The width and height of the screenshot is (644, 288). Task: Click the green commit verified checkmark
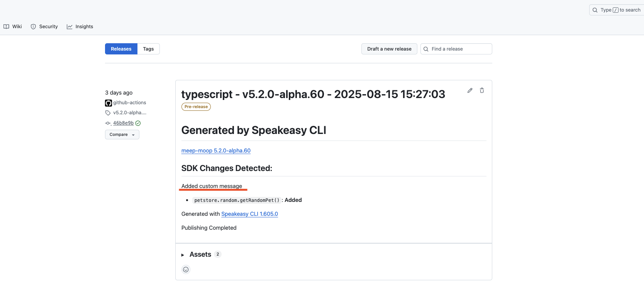pos(138,123)
